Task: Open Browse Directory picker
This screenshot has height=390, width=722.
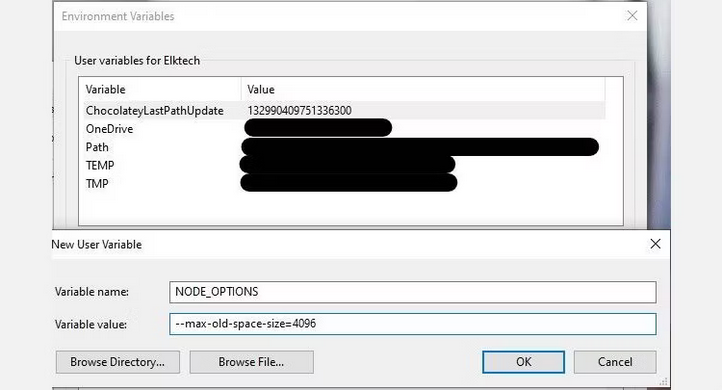Action: (117, 362)
